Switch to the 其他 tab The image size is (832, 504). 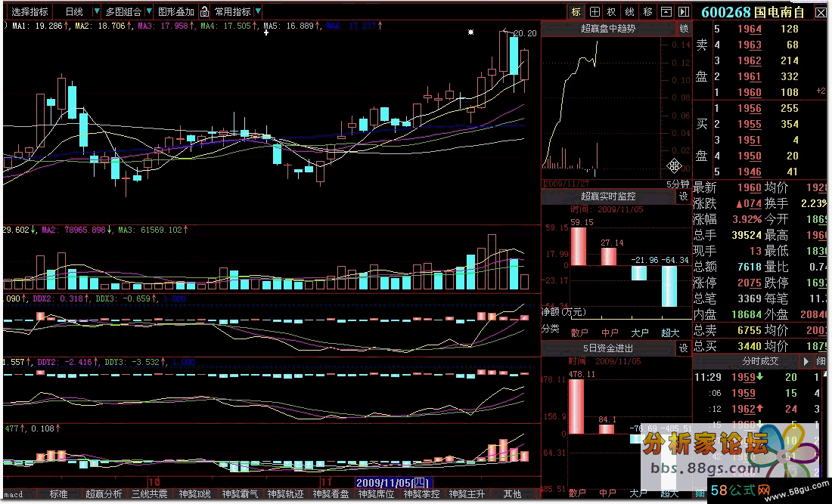click(x=512, y=494)
